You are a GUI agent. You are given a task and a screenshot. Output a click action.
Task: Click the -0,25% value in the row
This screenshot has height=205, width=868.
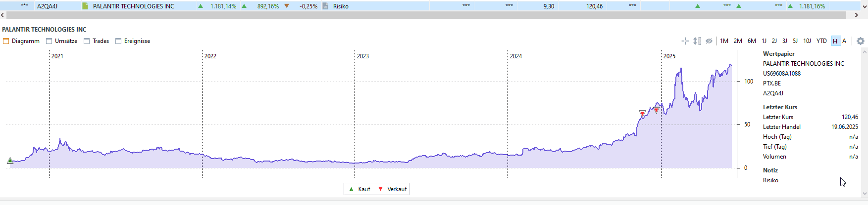pyautogui.click(x=308, y=6)
